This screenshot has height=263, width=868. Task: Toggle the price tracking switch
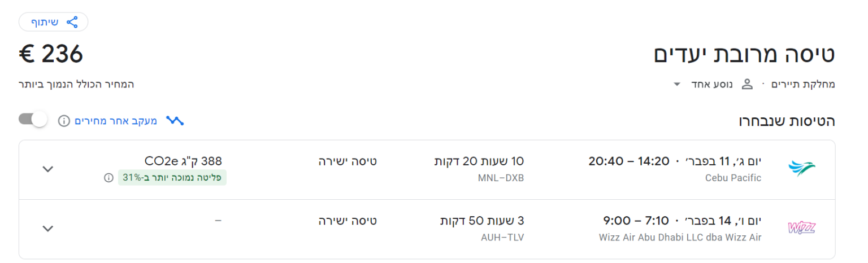click(33, 120)
